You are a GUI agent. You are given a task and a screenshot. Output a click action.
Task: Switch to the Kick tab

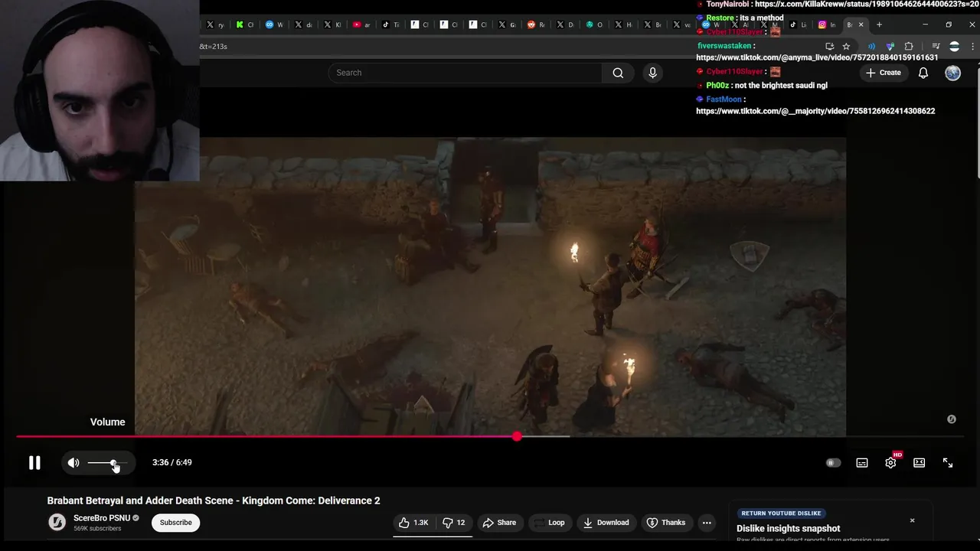244,24
